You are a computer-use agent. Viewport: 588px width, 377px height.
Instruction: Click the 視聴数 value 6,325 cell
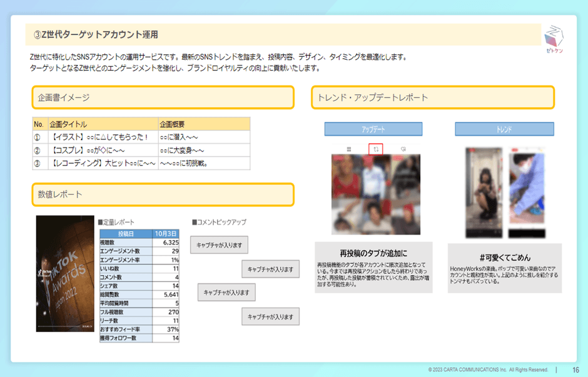[166, 242]
